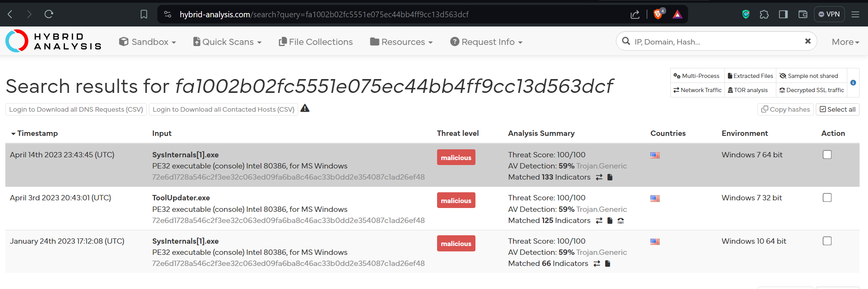This screenshot has width=868, height=289.
Task: Bookmark this page using the bookmark icon
Action: coord(144,15)
